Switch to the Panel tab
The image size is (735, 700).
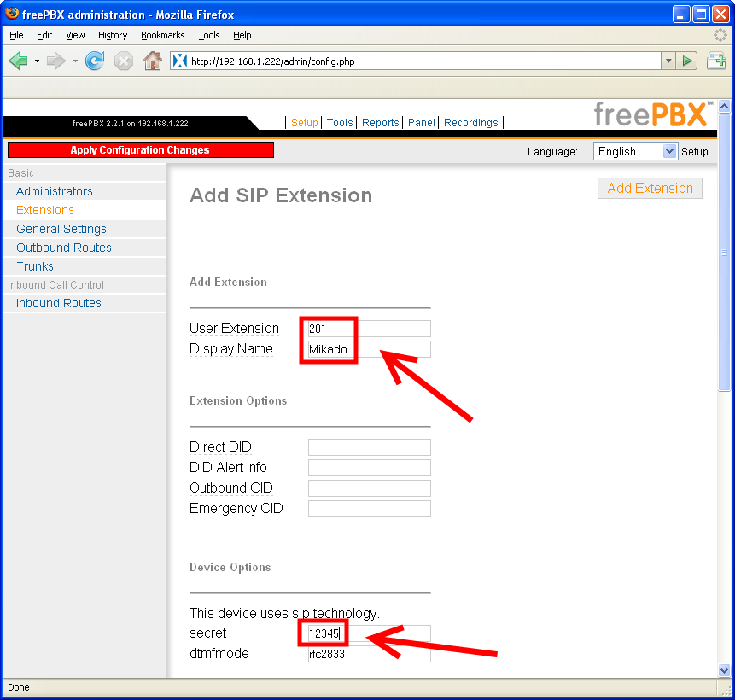coord(422,122)
